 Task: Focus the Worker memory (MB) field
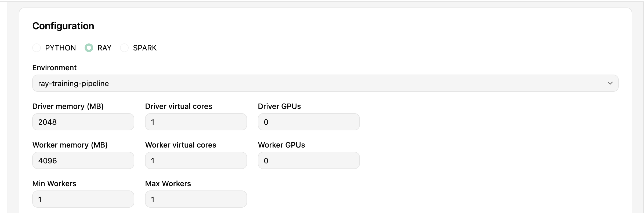click(83, 160)
